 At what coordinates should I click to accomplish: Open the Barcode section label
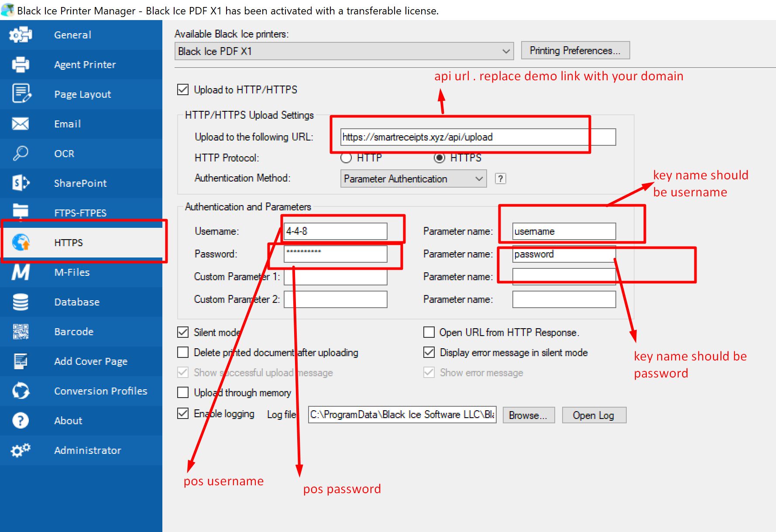74,332
